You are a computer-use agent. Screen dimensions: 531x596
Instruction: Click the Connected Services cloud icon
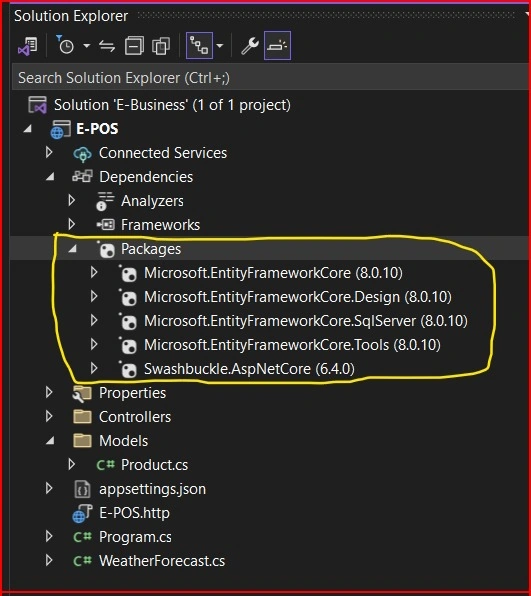click(82, 154)
